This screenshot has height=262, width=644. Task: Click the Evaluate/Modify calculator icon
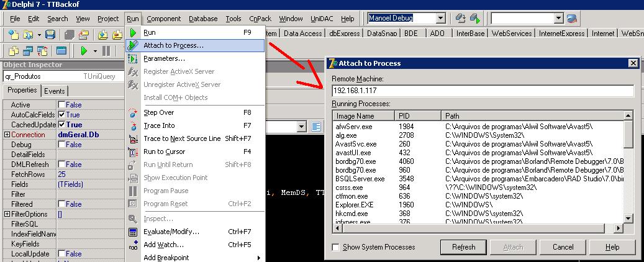pyautogui.click(x=133, y=232)
